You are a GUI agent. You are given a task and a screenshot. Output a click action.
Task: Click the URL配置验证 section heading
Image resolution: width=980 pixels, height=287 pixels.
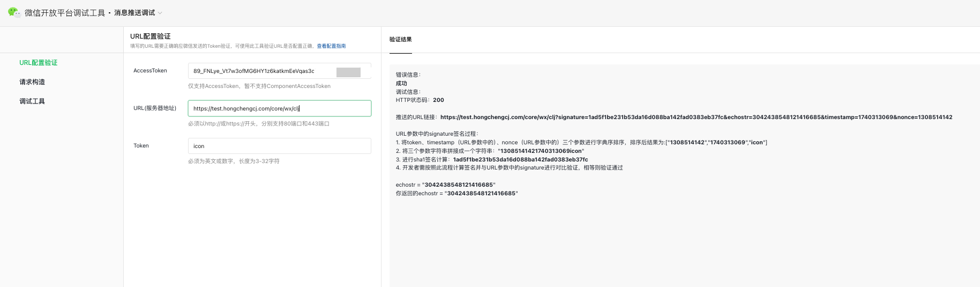151,36
